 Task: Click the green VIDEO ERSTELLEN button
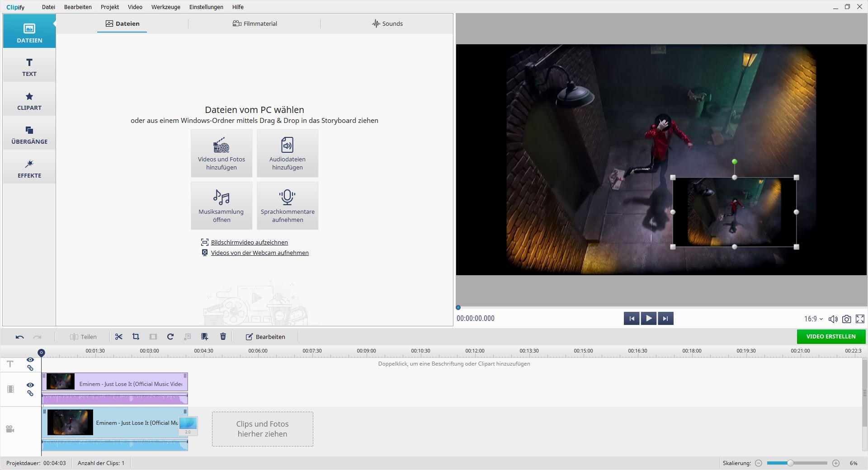click(831, 337)
